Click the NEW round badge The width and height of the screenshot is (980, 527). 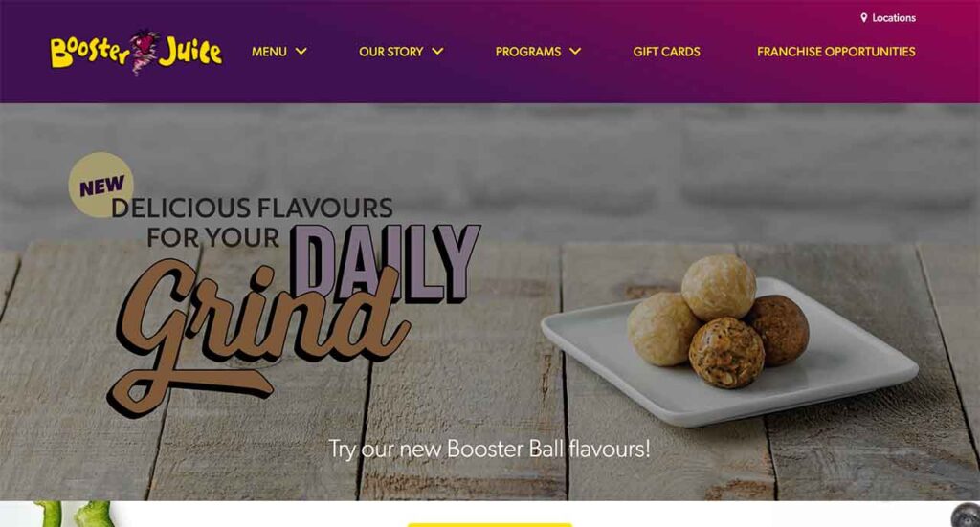pyautogui.click(x=100, y=185)
